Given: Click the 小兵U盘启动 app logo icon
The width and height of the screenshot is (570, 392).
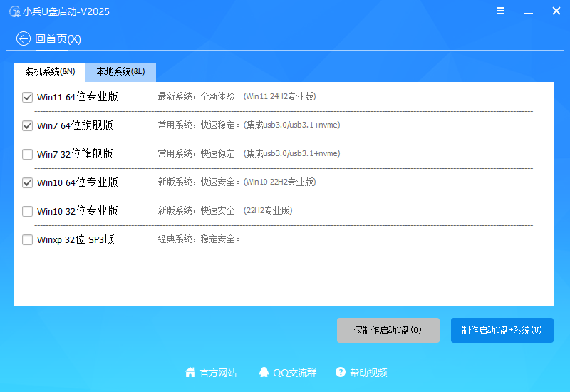Looking at the screenshot, I should (15, 11).
